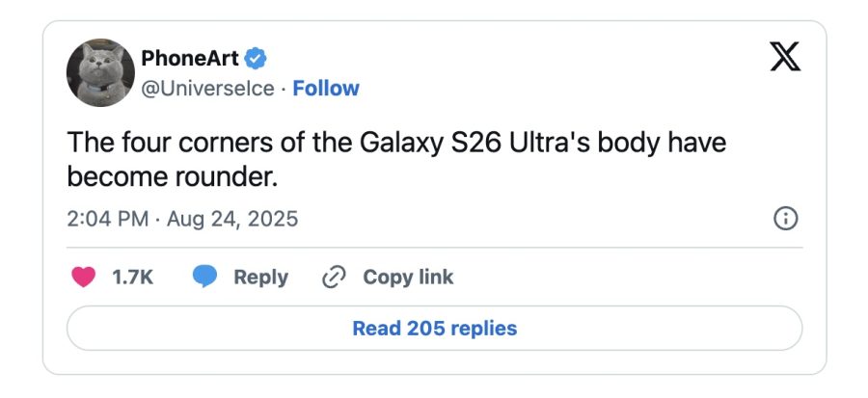Screen dimensions: 868x398
Task: Click the heart like icon
Action: click(x=85, y=278)
